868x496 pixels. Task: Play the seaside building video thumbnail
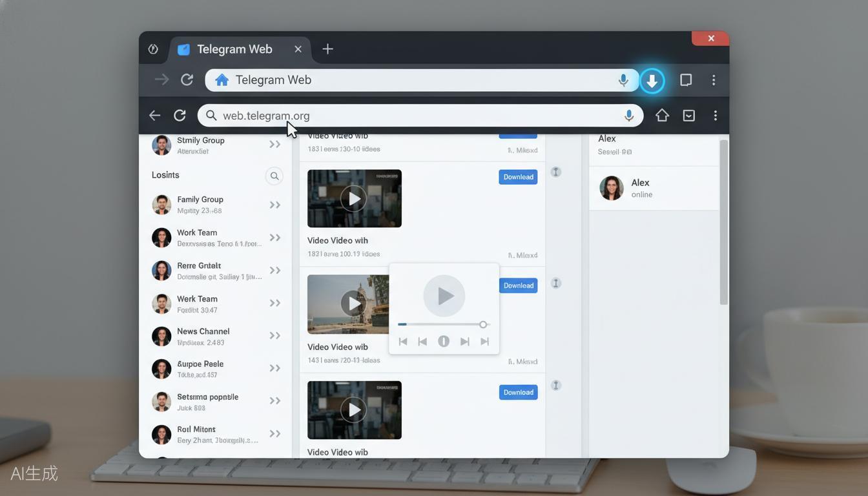353,303
